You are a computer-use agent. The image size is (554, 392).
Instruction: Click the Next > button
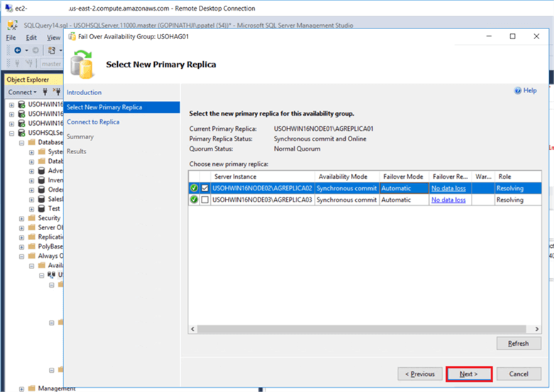pos(469,374)
